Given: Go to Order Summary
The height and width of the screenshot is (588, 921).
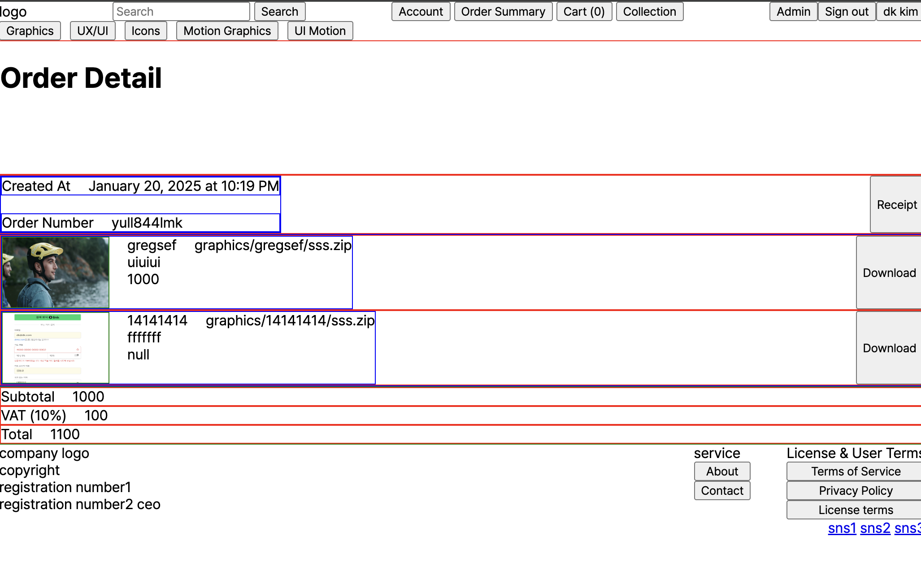Looking at the screenshot, I should [x=503, y=12].
